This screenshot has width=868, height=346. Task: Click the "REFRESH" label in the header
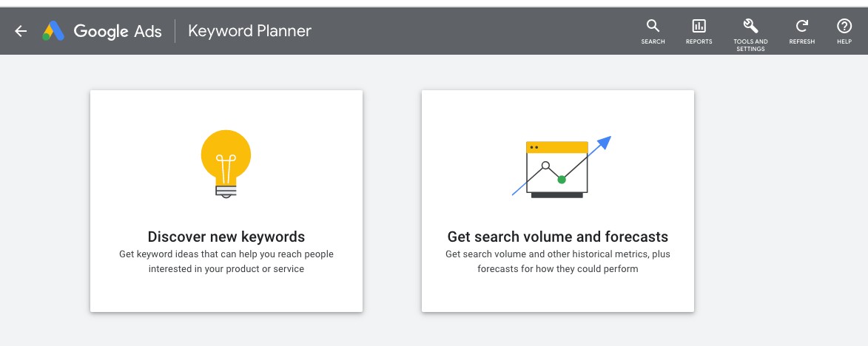pos(801,42)
